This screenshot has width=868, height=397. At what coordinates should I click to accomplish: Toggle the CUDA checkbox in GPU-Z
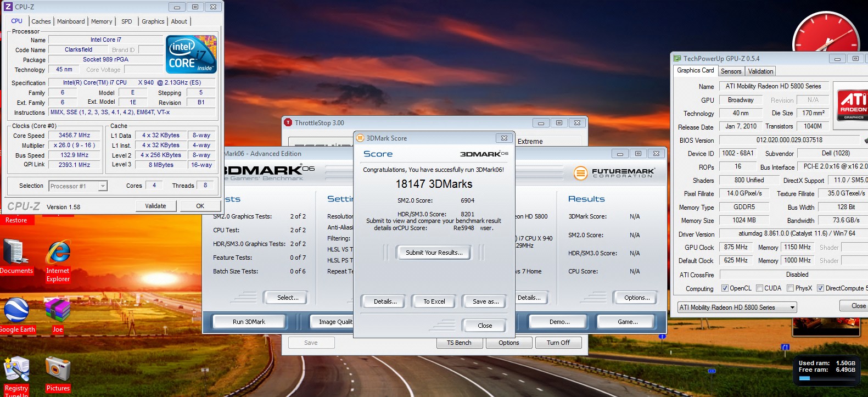click(x=759, y=288)
